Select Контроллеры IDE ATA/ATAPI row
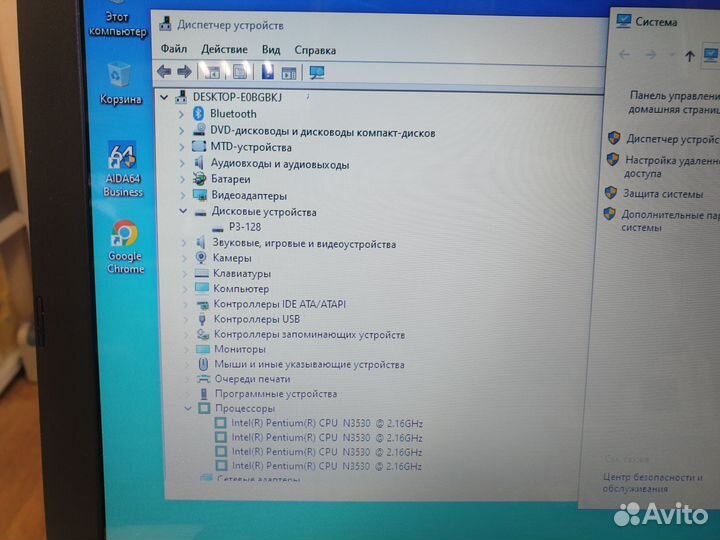This screenshot has width=720, height=540. pos(280,304)
